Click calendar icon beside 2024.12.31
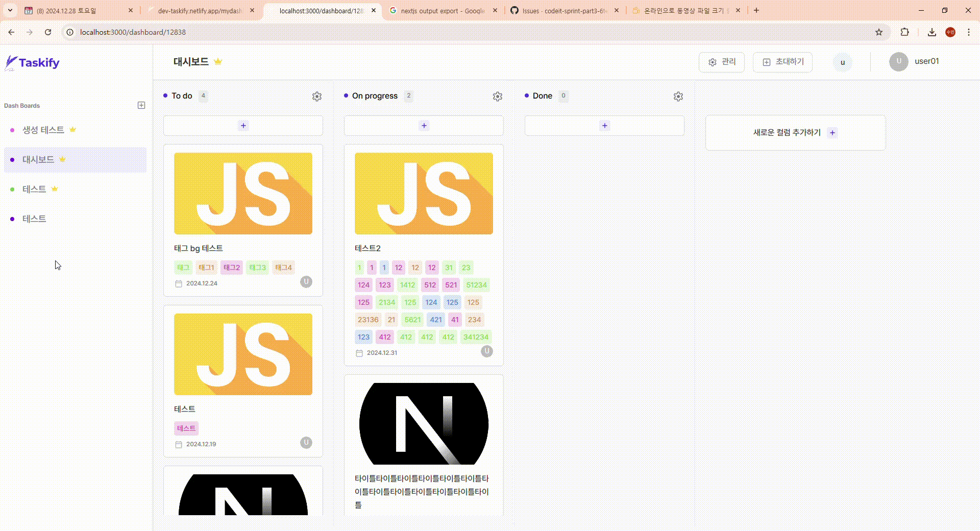 [x=359, y=353]
